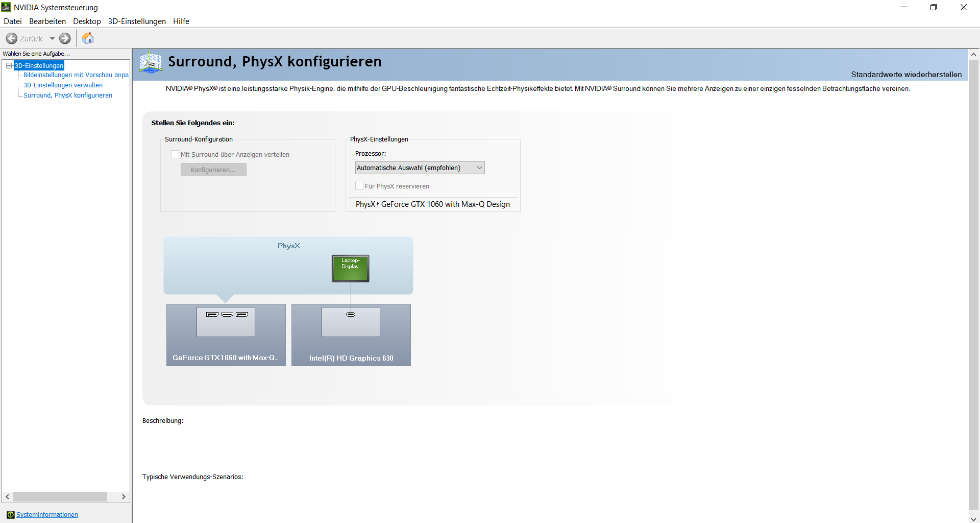Check Für PhysX reservieren box
Image resolution: width=980 pixels, height=523 pixels.
pos(359,186)
